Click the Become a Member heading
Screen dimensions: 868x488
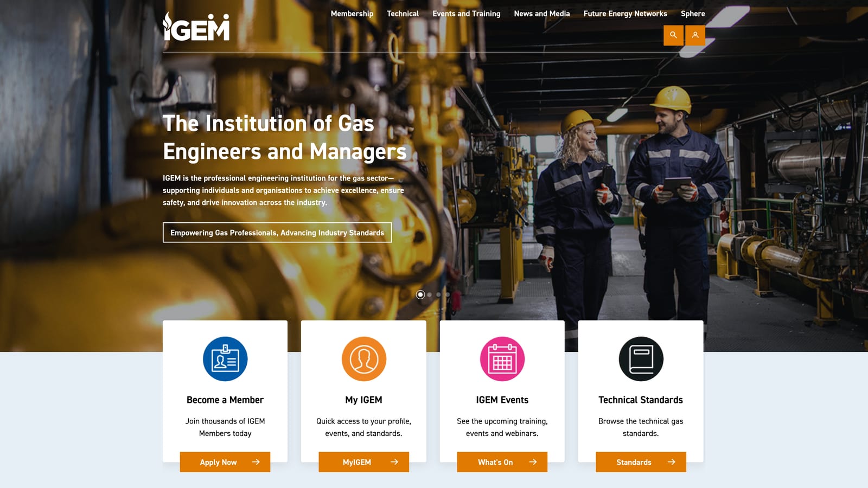coord(225,400)
